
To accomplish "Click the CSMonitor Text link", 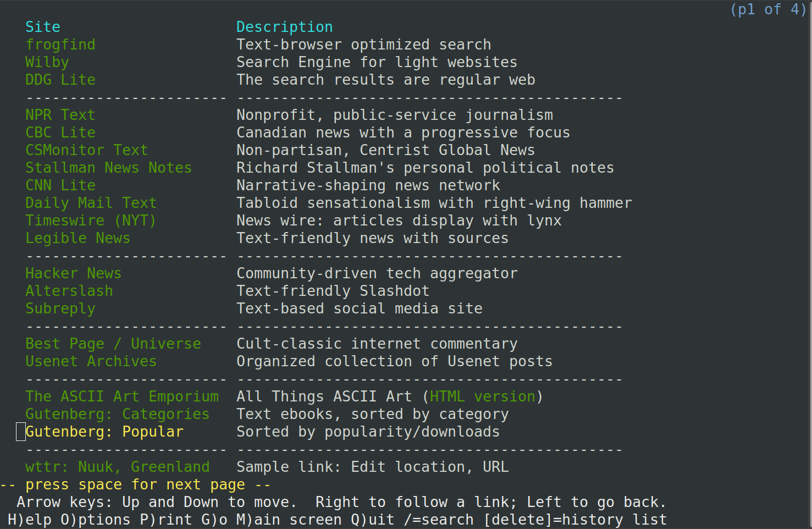I will (x=86, y=150).
